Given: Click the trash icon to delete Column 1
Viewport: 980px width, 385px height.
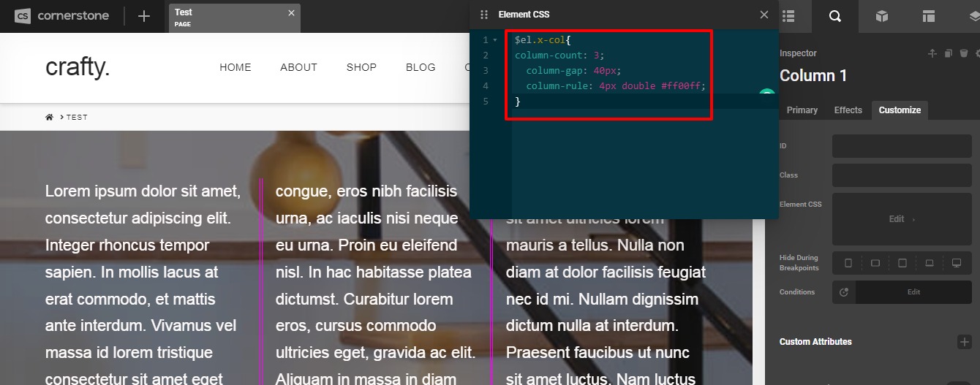Looking at the screenshot, I should point(963,53).
